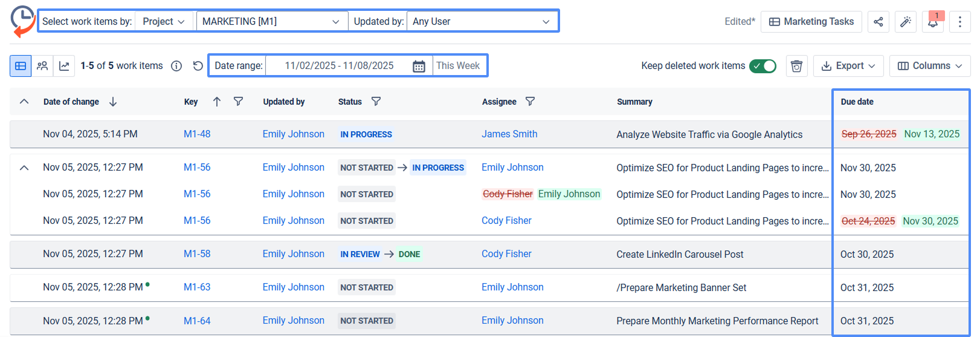Click the DONE status badge

click(409, 254)
